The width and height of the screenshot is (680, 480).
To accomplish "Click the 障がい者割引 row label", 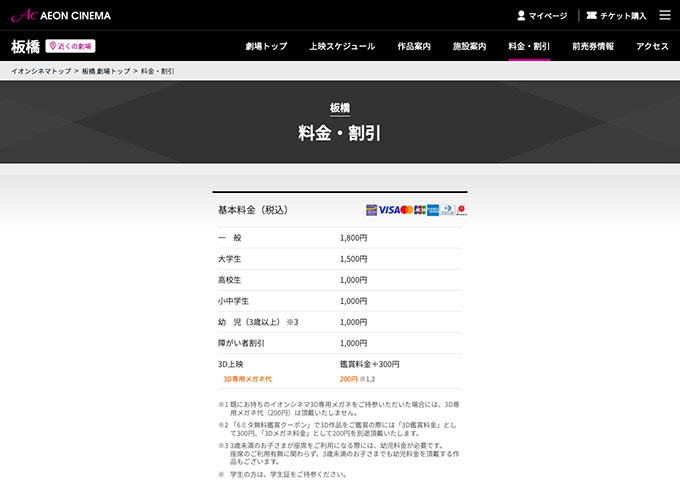I will pyautogui.click(x=241, y=343).
